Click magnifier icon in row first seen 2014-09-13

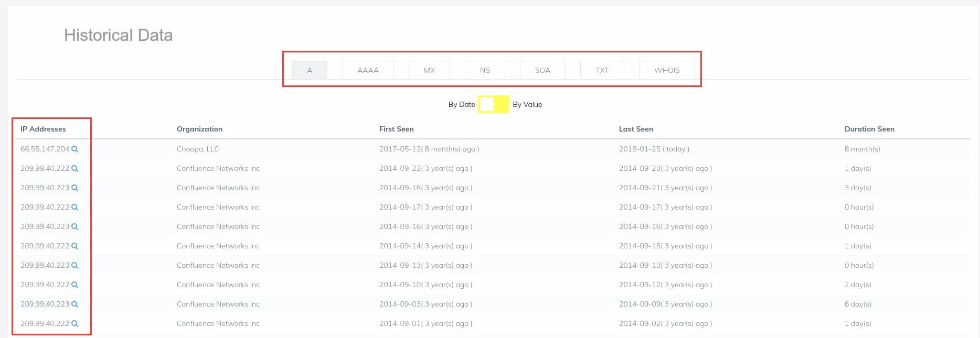point(75,266)
